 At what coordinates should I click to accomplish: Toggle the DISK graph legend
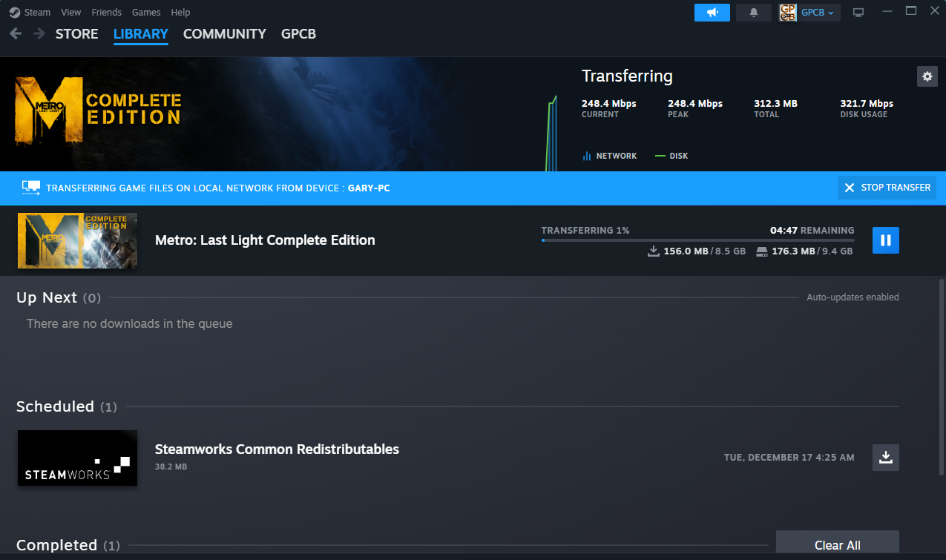(671, 156)
